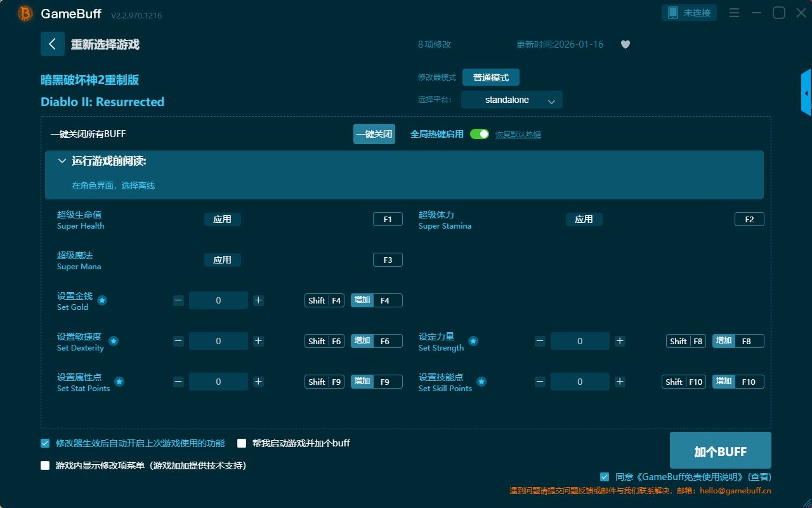Click star icon beside Set Strength
This screenshot has width=812, height=508.
[473, 341]
